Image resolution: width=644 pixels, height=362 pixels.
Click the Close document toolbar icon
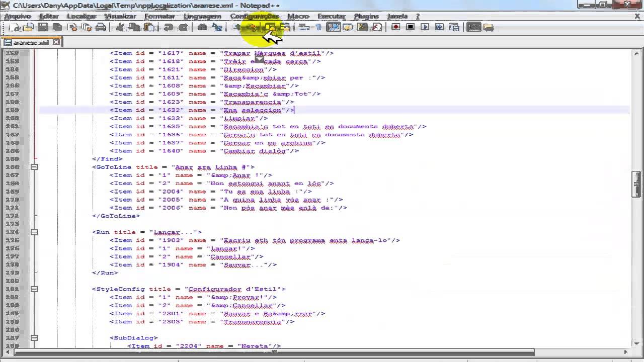[x=72, y=27]
